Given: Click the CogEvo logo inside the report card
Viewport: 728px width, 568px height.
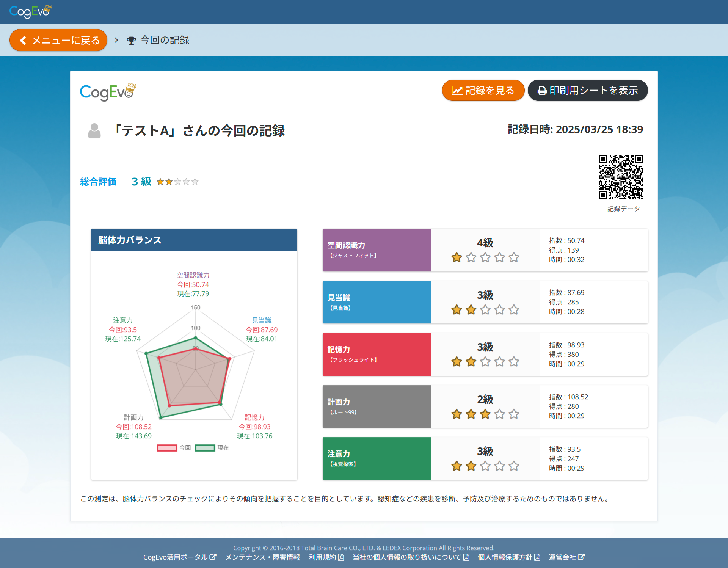Looking at the screenshot, I should (x=108, y=92).
